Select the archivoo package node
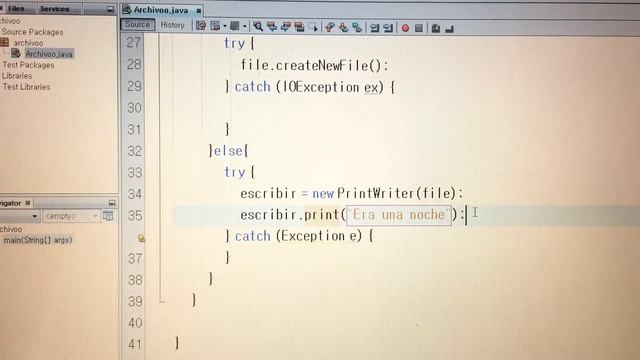The width and height of the screenshot is (640, 360). pyautogui.click(x=28, y=43)
